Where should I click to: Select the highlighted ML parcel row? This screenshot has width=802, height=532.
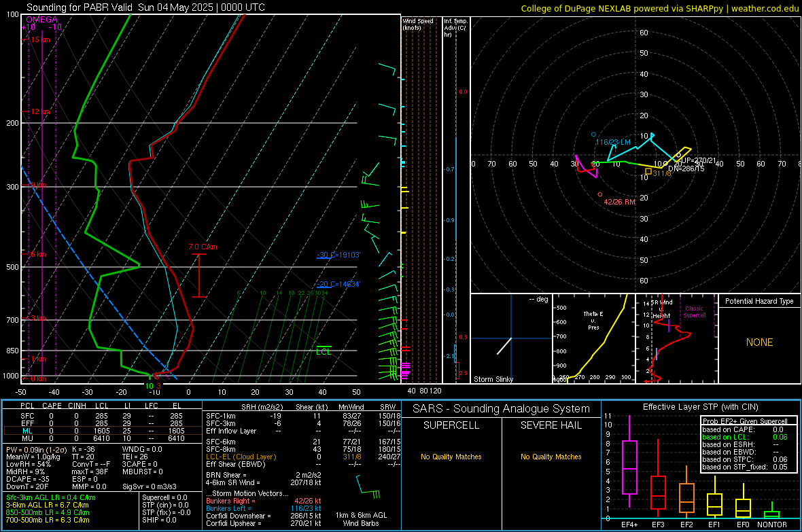tap(103, 431)
